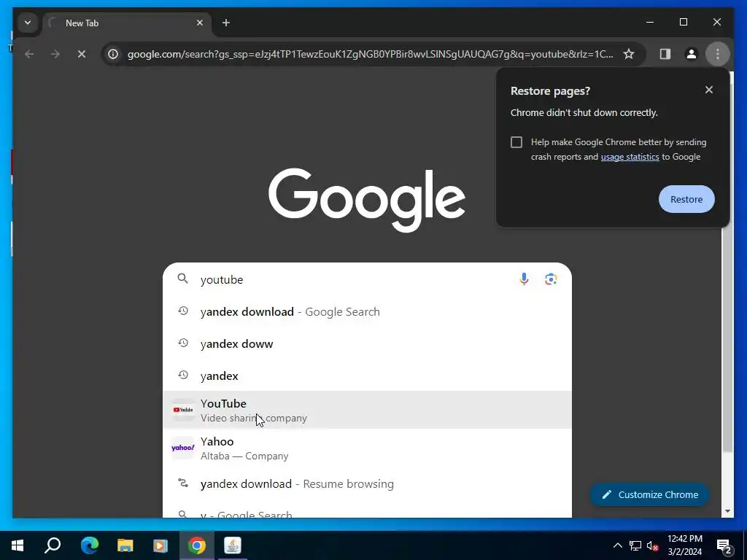Search by image with Google Lens icon
This screenshot has height=560, width=747.
pyautogui.click(x=551, y=279)
